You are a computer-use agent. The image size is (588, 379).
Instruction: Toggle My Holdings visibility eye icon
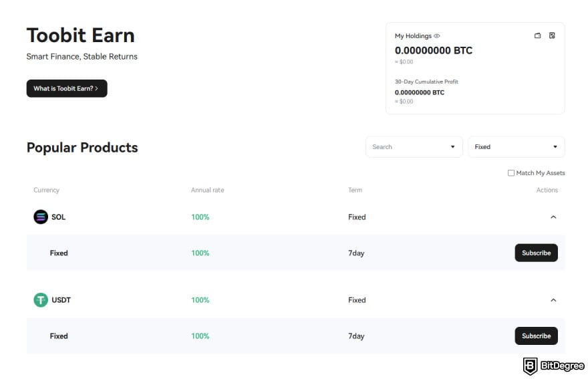(436, 36)
